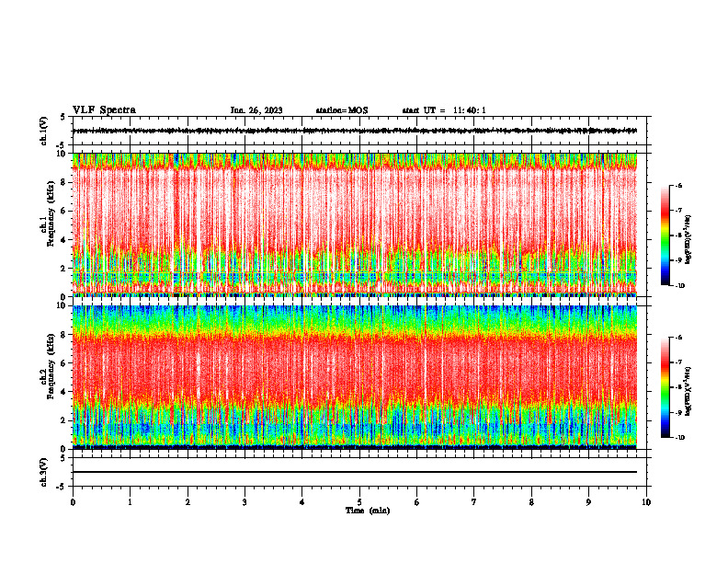This screenshot has height=563, width=728.
Task: Click time-axis tick label "3" minutes
Action: (x=245, y=502)
